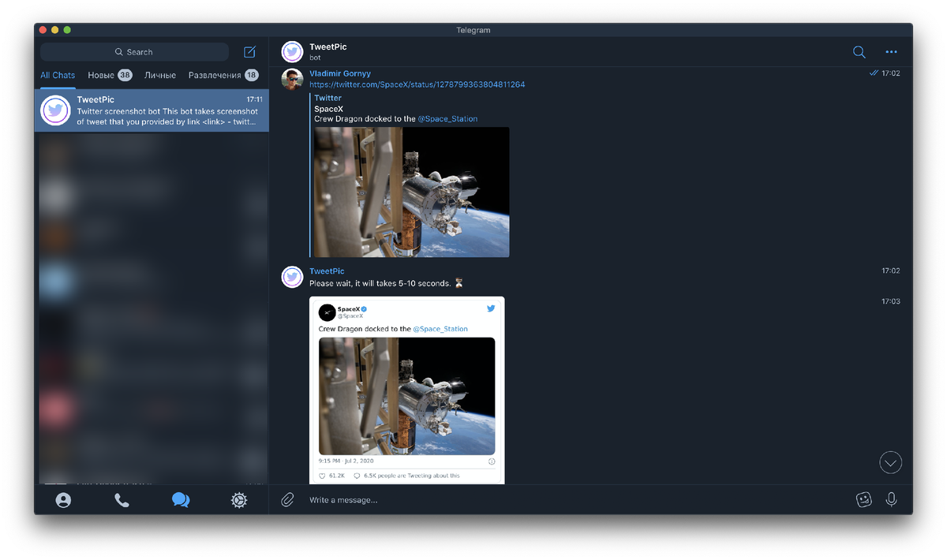Screen dimensions: 947x560
Task: Click the Vladimir Gornyy sender name
Action: pos(340,73)
